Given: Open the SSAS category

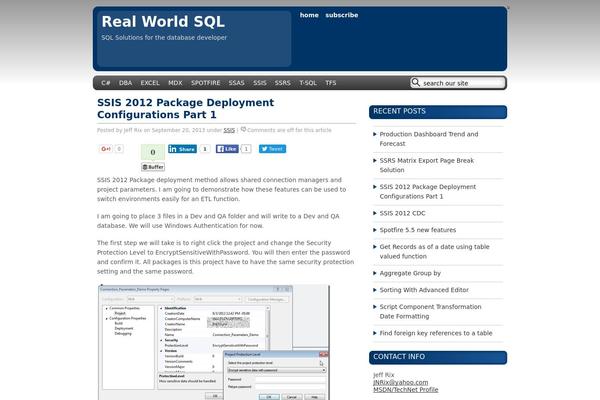Looking at the screenshot, I should 236,83.
